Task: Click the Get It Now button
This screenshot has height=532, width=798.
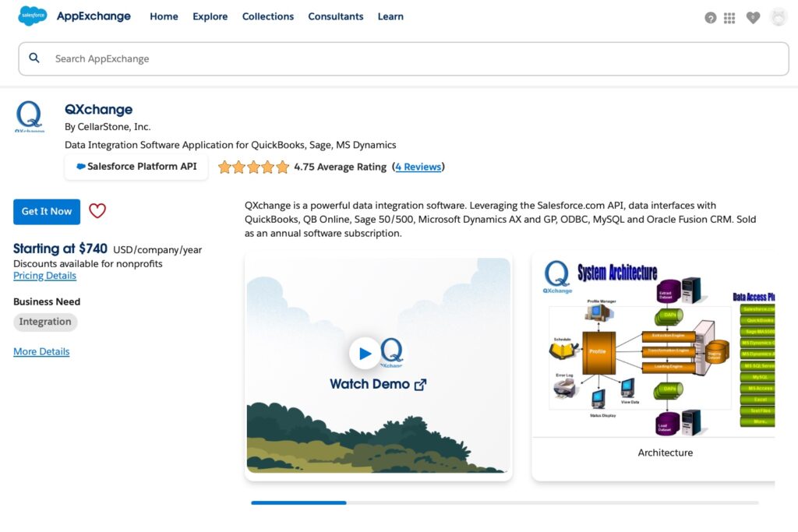Action: pyautogui.click(x=47, y=212)
